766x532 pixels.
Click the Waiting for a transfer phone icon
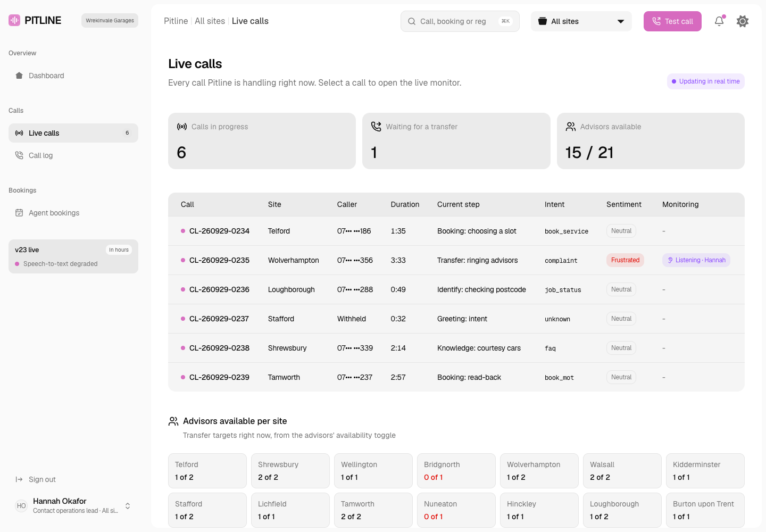(376, 127)
